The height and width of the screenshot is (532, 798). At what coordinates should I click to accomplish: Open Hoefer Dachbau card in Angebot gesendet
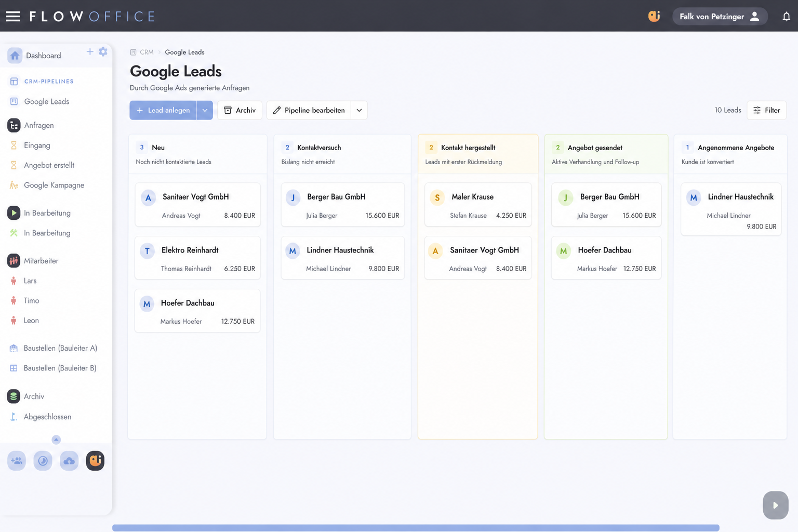[x=606, y=258]
